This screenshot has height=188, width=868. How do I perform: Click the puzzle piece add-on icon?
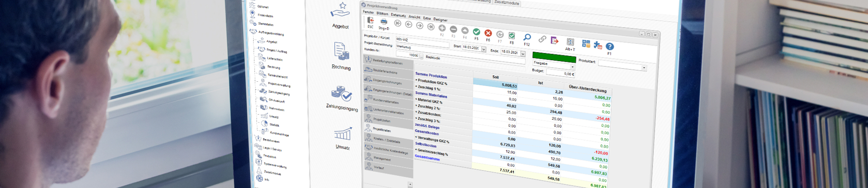pos(597,45)
